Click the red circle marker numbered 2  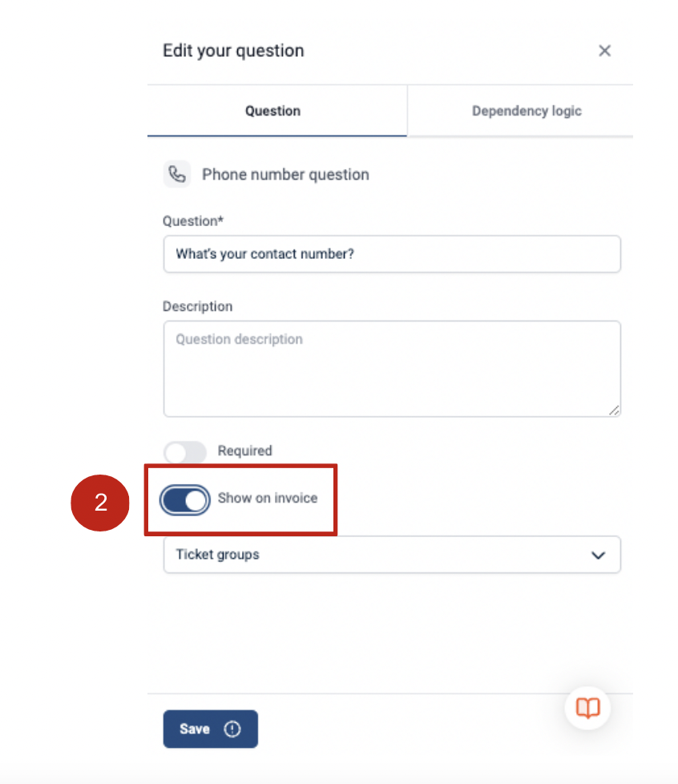pos(99,503)
